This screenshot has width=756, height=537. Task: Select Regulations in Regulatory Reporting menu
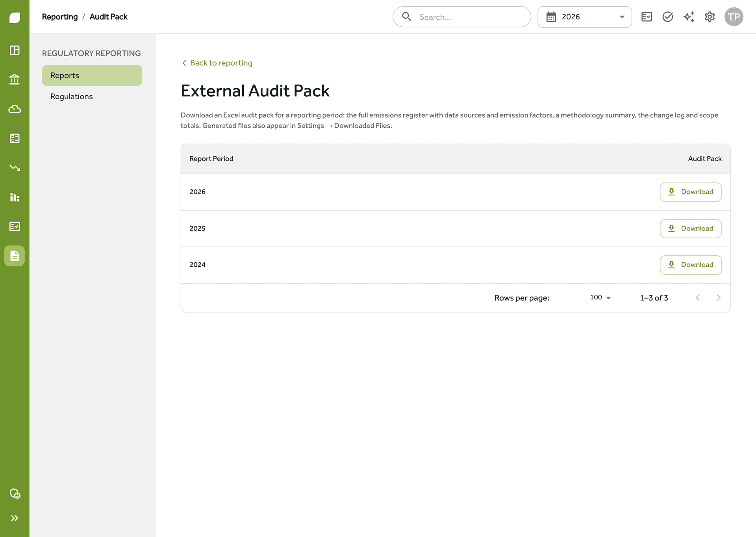tap(92, 96)
